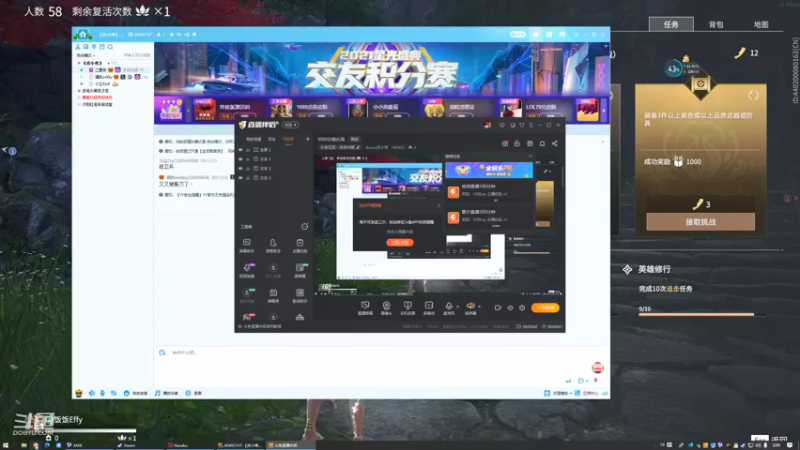Toggle eye icon of the fourth source row

click(x=241, y=178)
